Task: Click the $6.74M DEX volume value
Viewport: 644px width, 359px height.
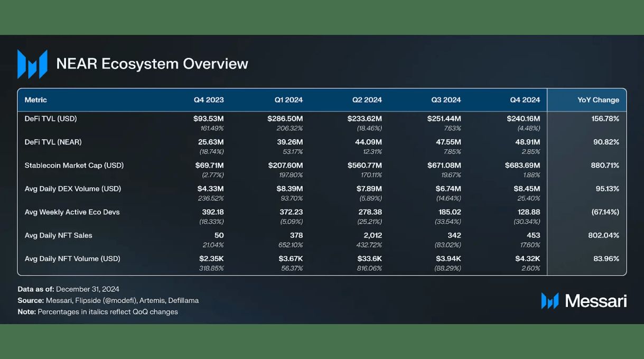Action: pyautogui.click(x=448, y=189)
